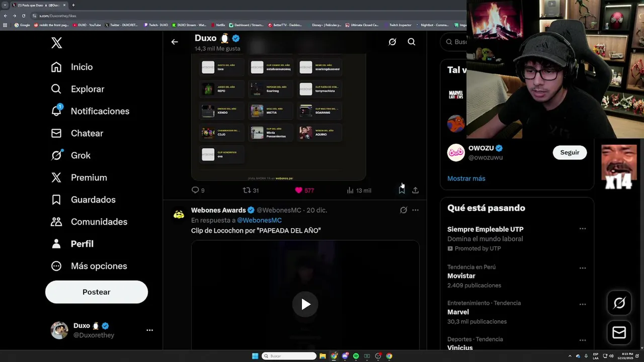The height and width of the screenshot is (362, 644).
Task: Open Notificaciones in sidebar
Action: pyautogui.click(x=90, y=111)
